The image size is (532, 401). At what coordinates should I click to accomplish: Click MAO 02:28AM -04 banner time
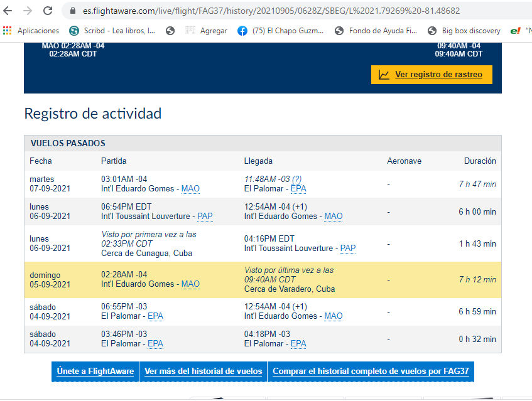click(73, 46)
